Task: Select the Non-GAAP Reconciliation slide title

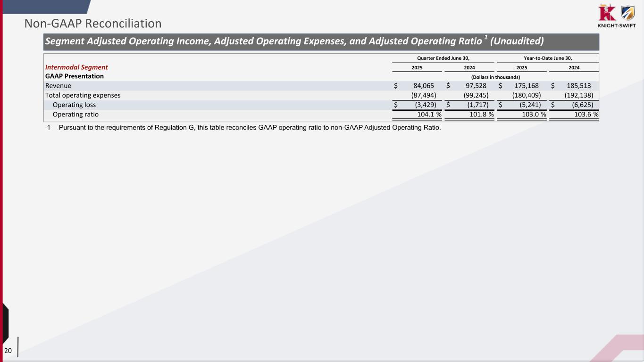Action: coord(93,23)
